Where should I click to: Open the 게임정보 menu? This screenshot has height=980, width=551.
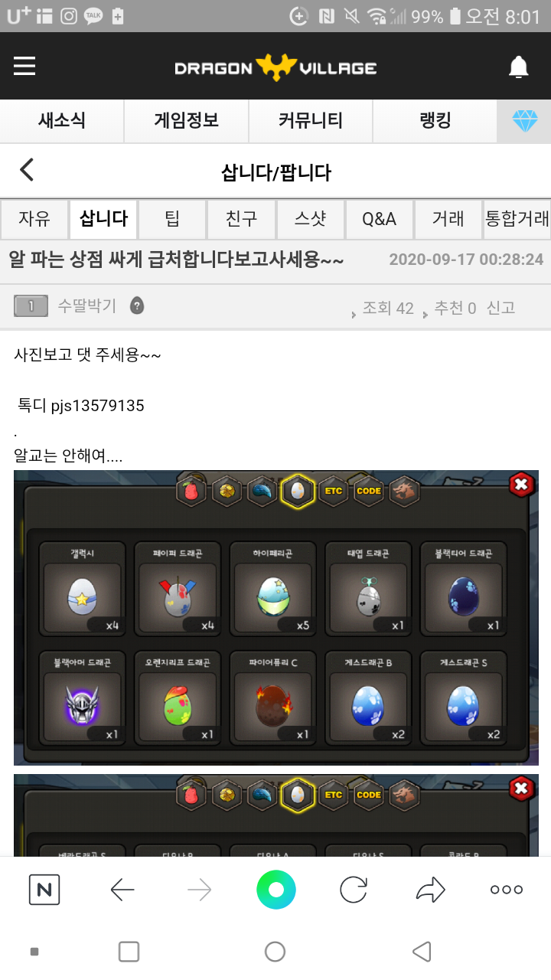(x=186, y=121)
